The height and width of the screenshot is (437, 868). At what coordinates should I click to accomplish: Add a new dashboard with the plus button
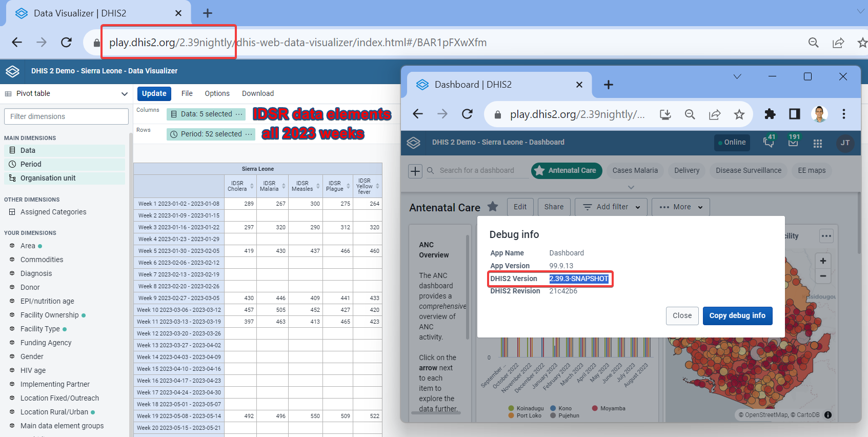[x=415, y=171]
